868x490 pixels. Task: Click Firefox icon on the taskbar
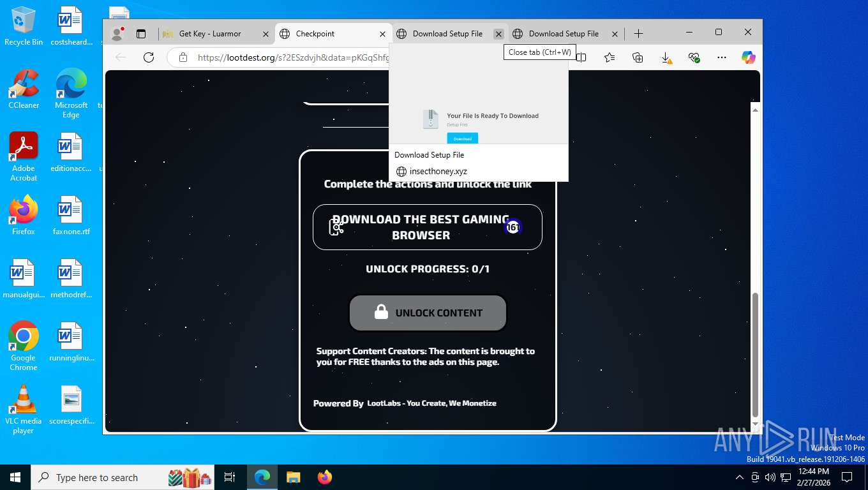coord(325,477)
